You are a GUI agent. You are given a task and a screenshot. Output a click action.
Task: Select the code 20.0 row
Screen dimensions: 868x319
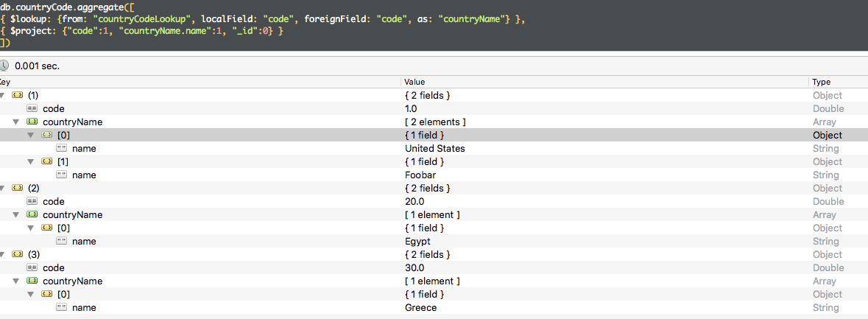(221, 202)
